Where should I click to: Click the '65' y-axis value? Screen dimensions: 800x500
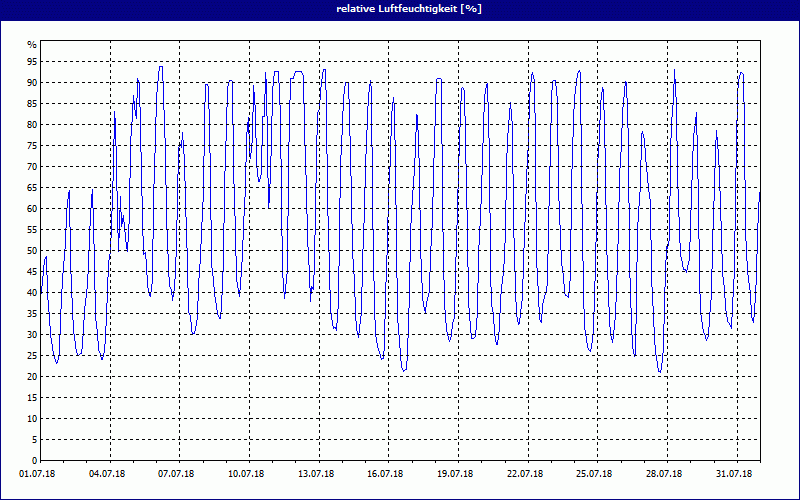pos(32,188)
